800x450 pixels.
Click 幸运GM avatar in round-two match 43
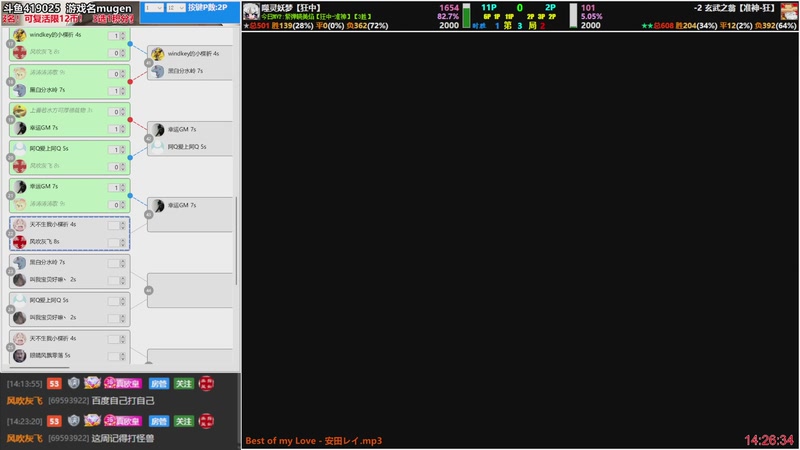point(158,205)
